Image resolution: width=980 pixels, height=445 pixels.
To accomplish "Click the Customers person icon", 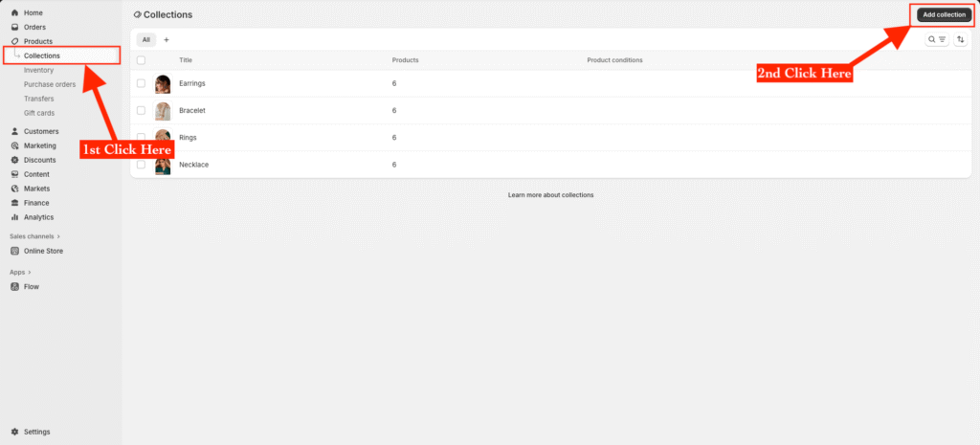I will pyautogui.click(x=14, y=131).
